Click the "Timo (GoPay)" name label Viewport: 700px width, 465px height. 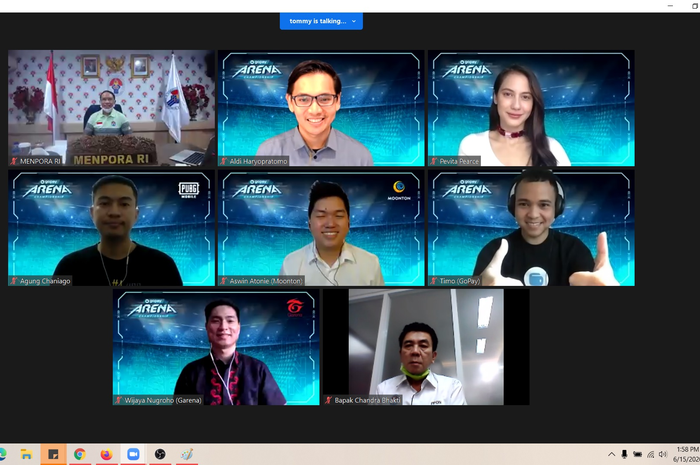point(460,281)
